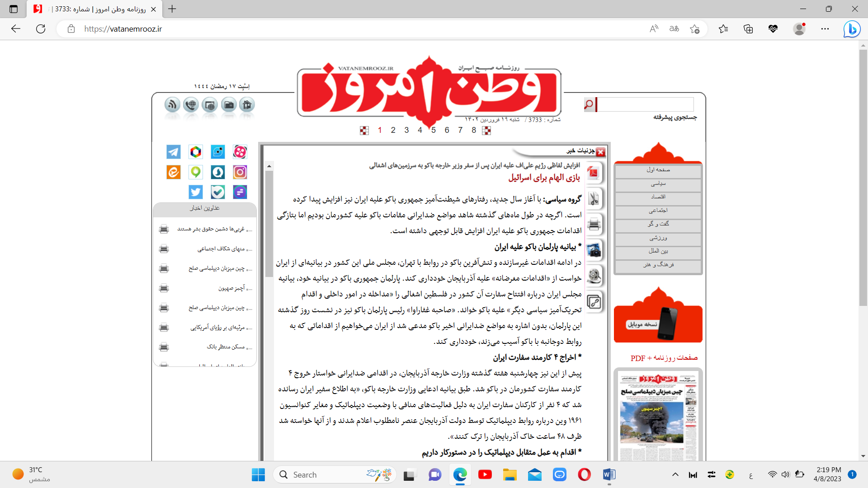The image size is (868, 488).
Task: Go to newspaper page 5
Action: tap(433, 130)
